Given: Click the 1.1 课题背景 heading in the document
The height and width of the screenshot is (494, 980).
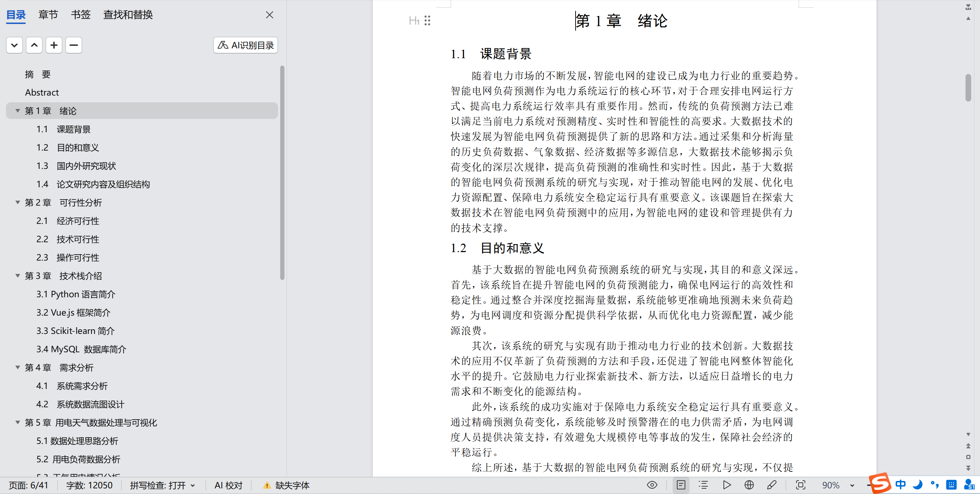Looking at the screenshot, I should [491, 54].
